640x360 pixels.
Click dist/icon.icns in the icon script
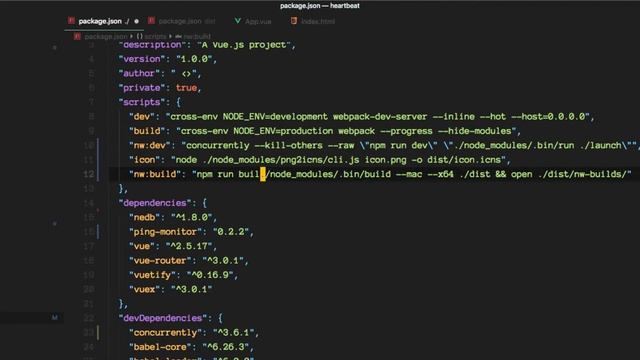point(464,160)
